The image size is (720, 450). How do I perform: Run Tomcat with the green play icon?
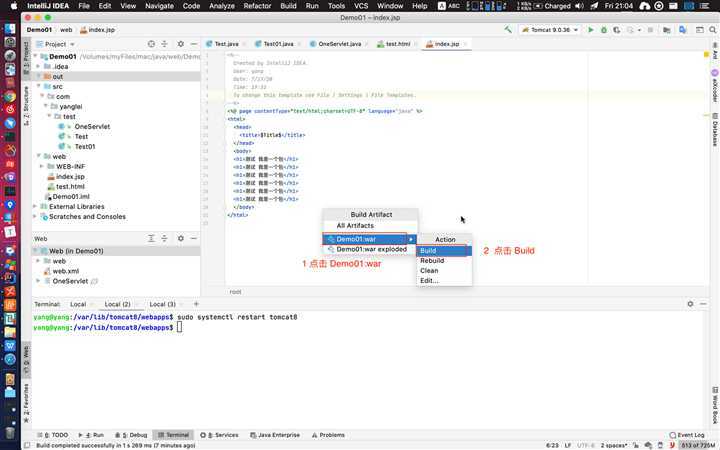(x=591, y=30)
